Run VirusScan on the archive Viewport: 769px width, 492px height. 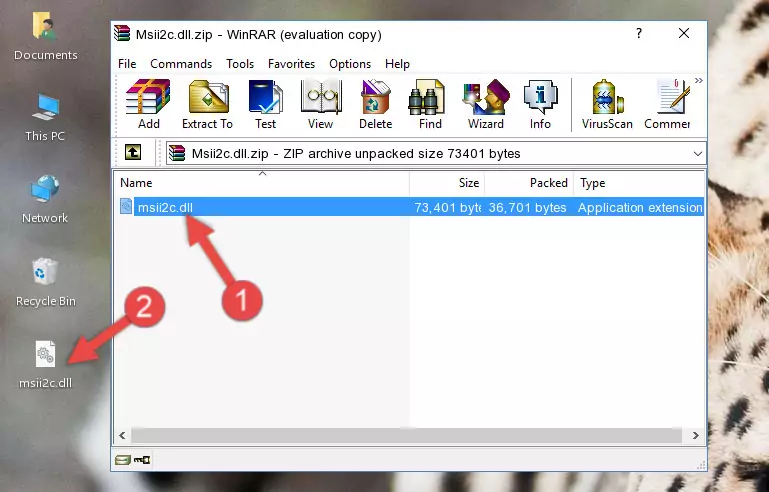pos(607,104)
